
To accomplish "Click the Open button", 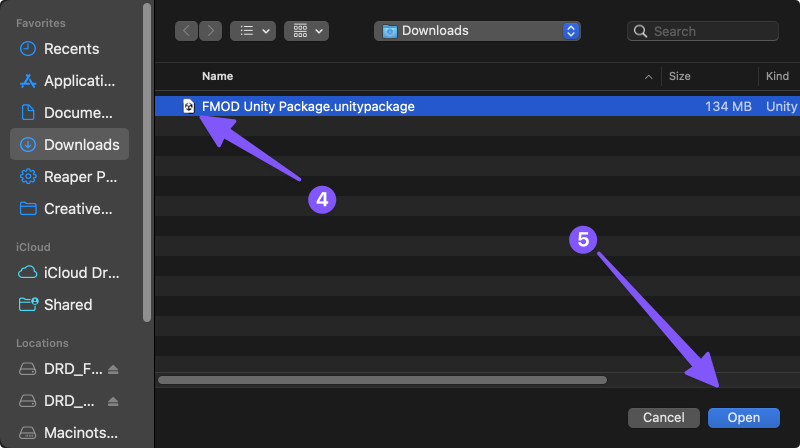I will [x=743, y=417].
